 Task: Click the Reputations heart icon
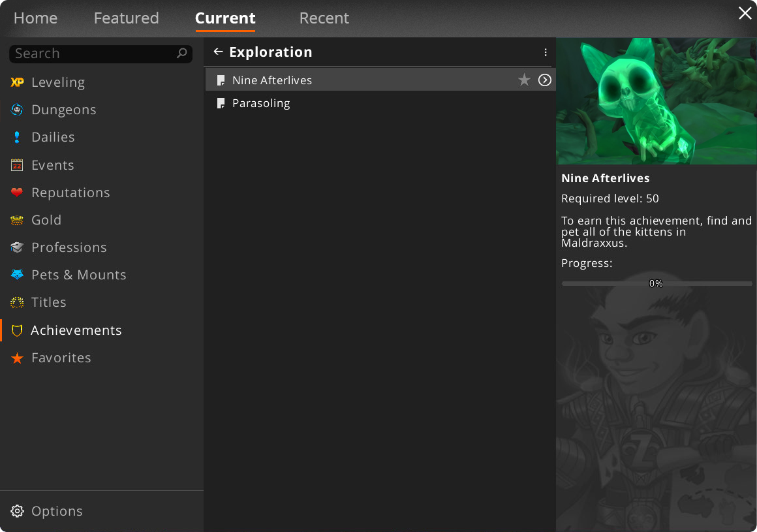click(17, 193)
